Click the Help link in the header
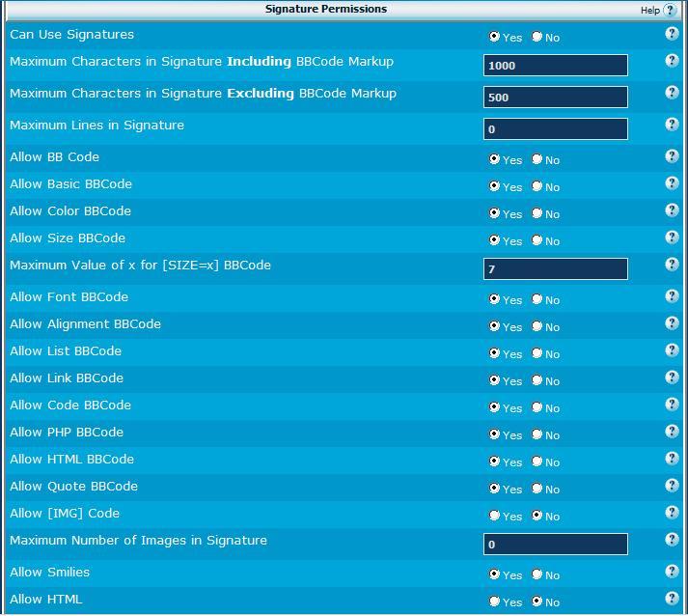The image size is (688, 616). tap(649, 10)
